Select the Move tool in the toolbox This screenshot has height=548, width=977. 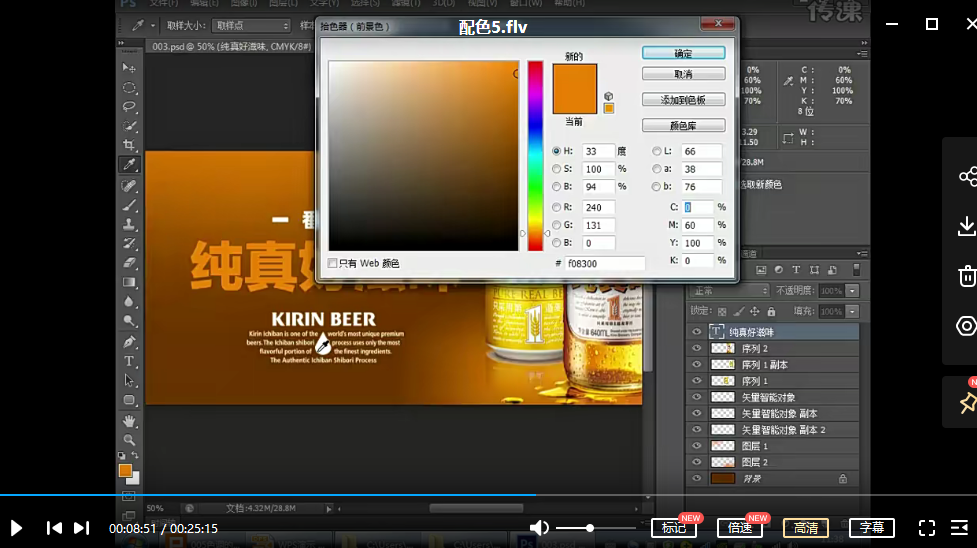(x=129, y=68)
